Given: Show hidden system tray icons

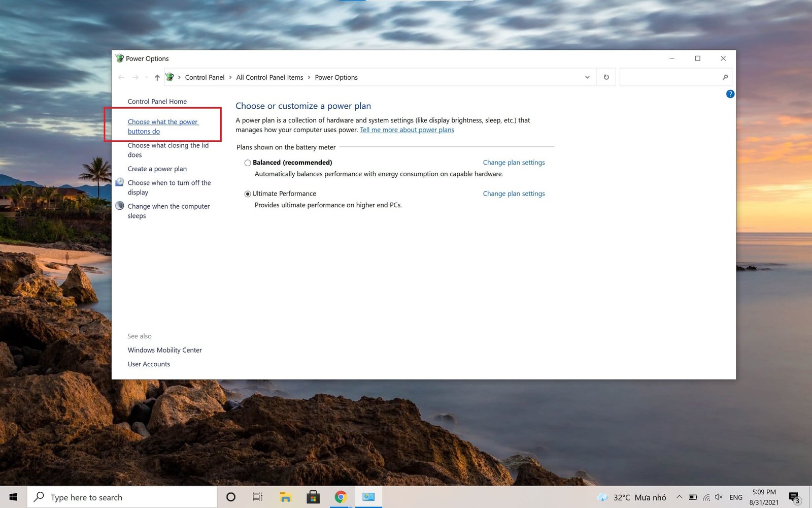Looking at the screenshot, I should pyautogui.click(x=679, y=497).
